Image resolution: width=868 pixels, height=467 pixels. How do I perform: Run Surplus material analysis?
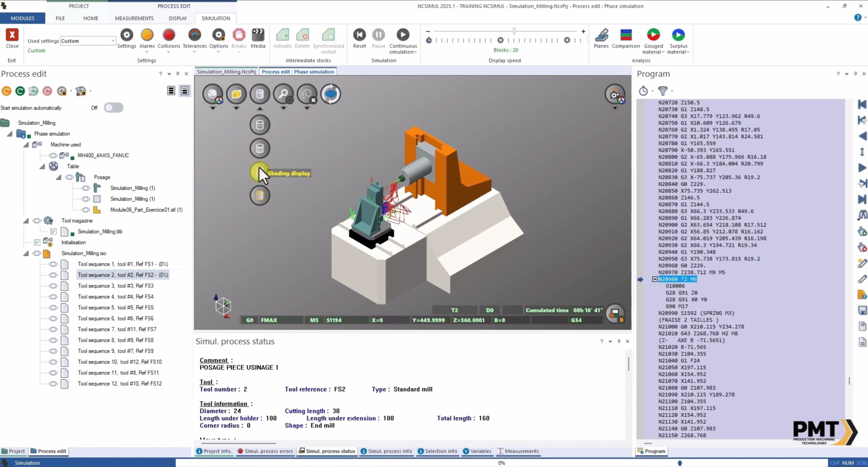(x=678, y=35)
